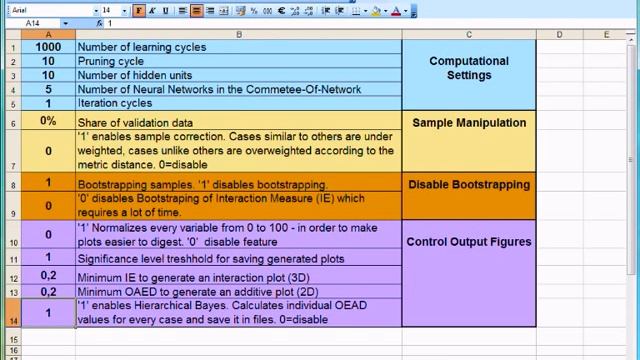
Task: Select row 1 header
Action: [13, 47]
